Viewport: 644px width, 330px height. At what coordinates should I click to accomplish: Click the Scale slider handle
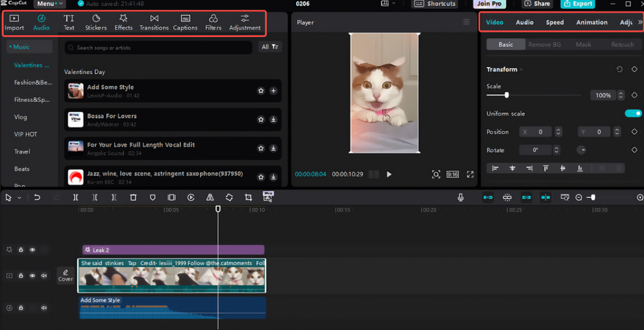(x=506, y=96)
